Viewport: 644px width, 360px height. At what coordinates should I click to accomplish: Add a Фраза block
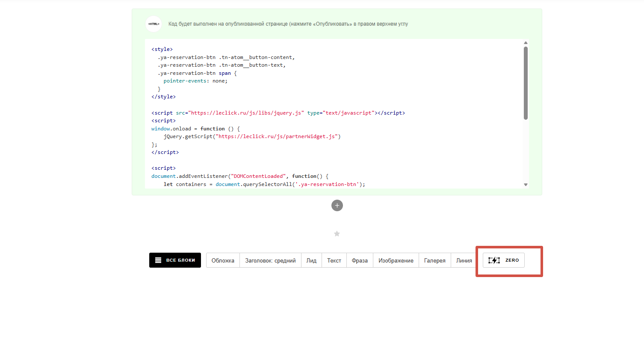point(360,260)
